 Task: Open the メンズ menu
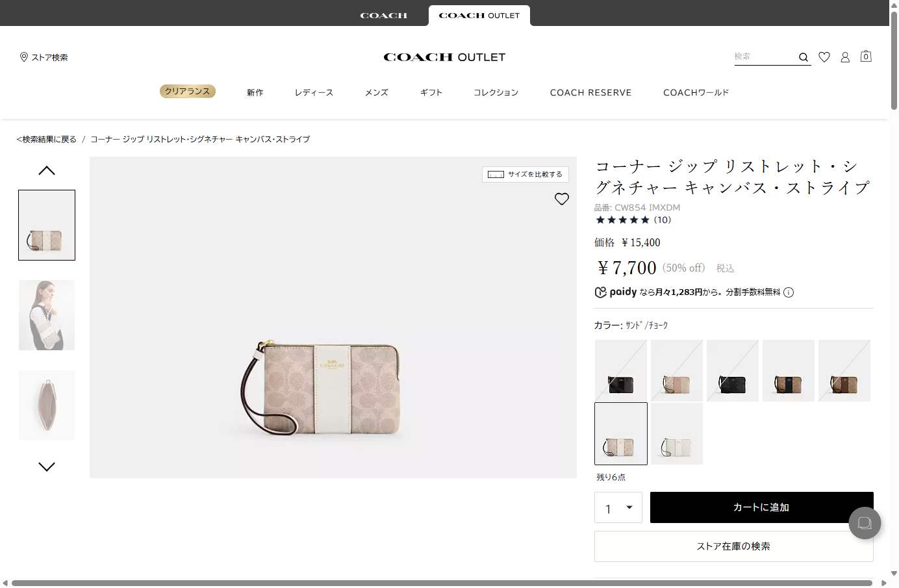click(377, 93)
